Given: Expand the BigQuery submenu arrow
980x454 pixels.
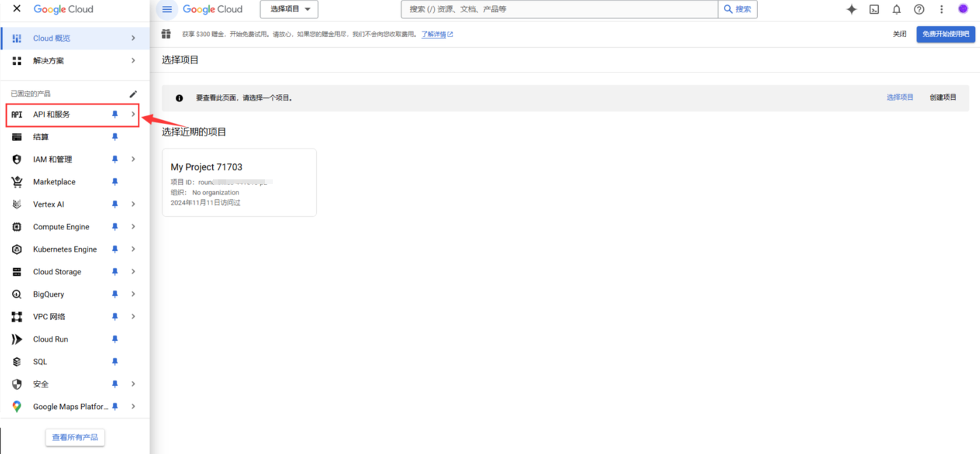Looking at the screenshot, I should click(133, 294).
